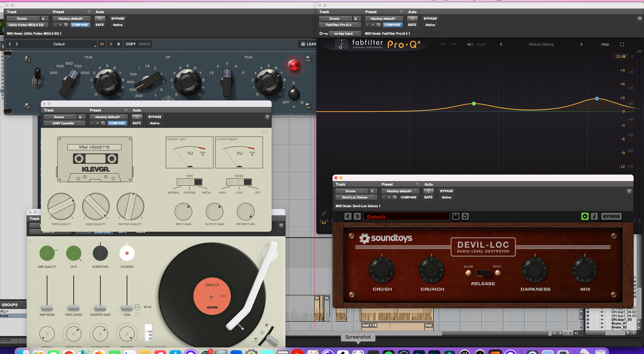The width and height of the screenshot is (644, 354).
Task: Click previous preset arrow in Pultec toolbar
Action: pos(10,44)
